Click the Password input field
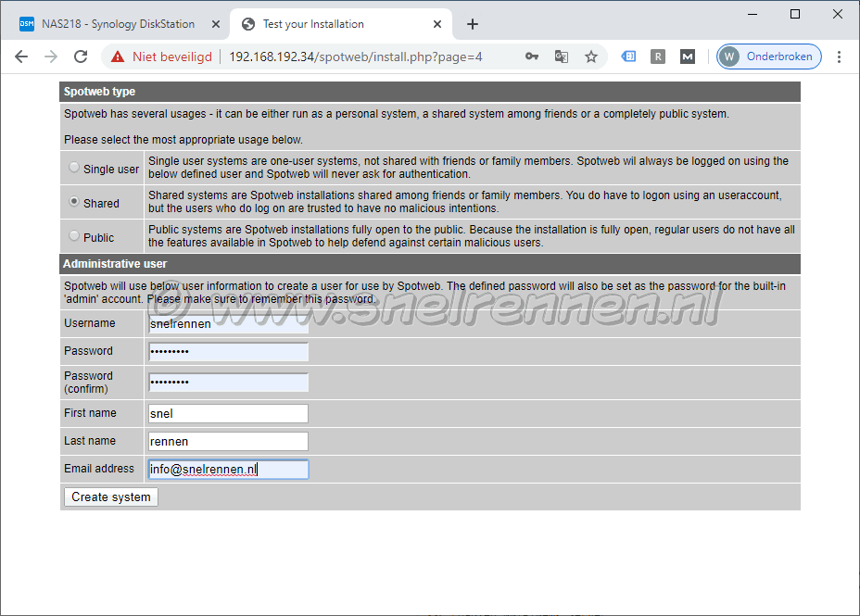860x616 pixels. coord(228,351)
